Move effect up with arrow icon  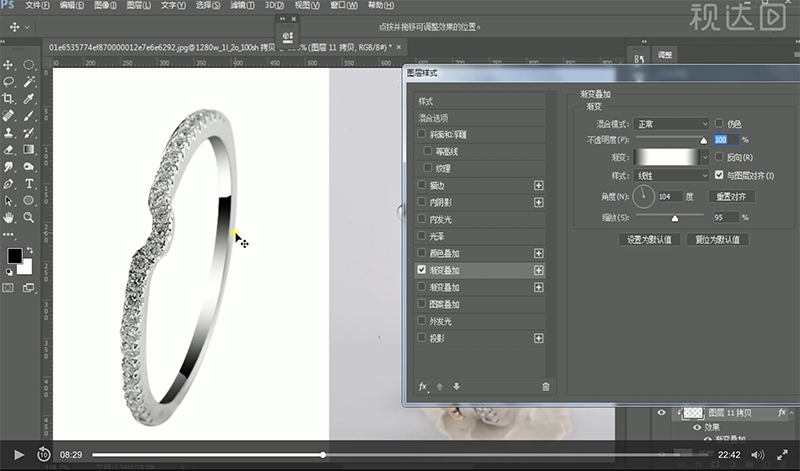click(439, 387)
